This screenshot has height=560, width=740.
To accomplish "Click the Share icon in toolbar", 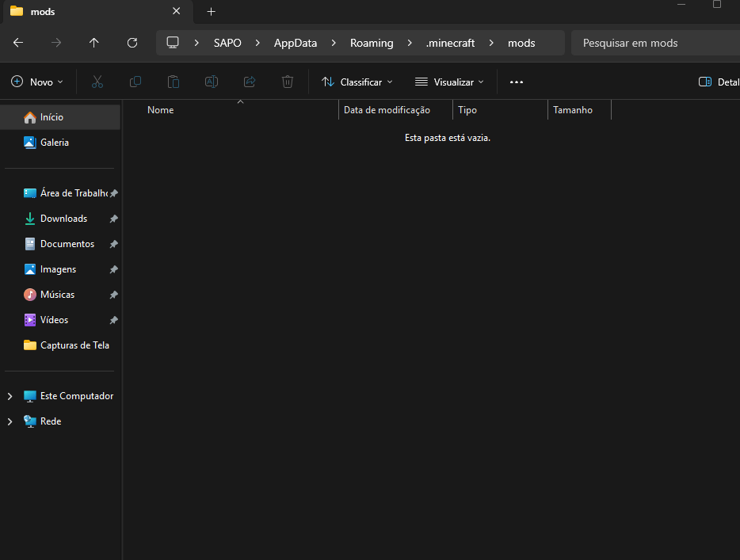I will tap(250, 82).
